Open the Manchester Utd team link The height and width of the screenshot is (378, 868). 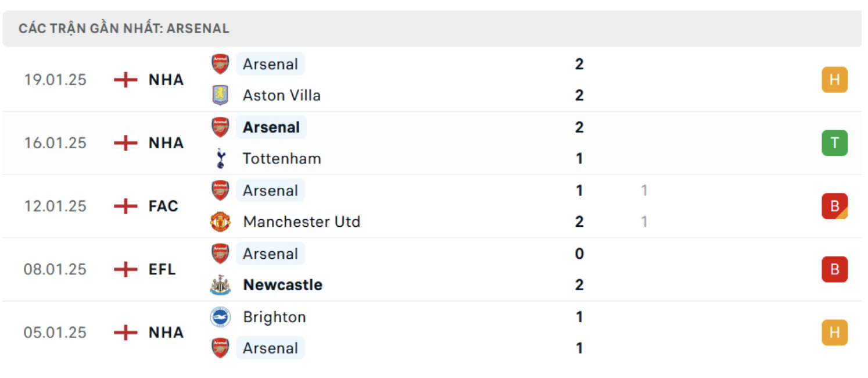(x=302, y=222)
